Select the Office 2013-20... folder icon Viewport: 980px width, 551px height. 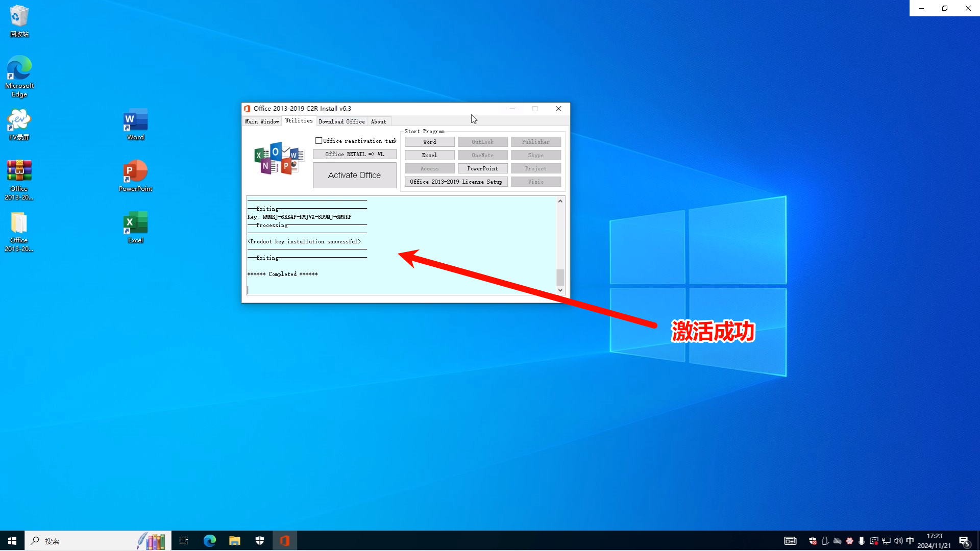(19, 232)
